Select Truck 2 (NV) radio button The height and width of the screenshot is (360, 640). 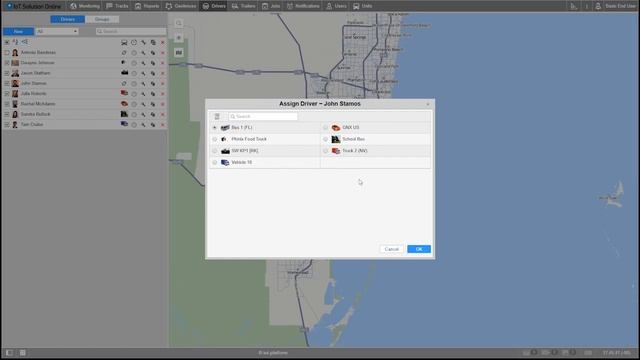pyautogui.click(x=325, y=151)
